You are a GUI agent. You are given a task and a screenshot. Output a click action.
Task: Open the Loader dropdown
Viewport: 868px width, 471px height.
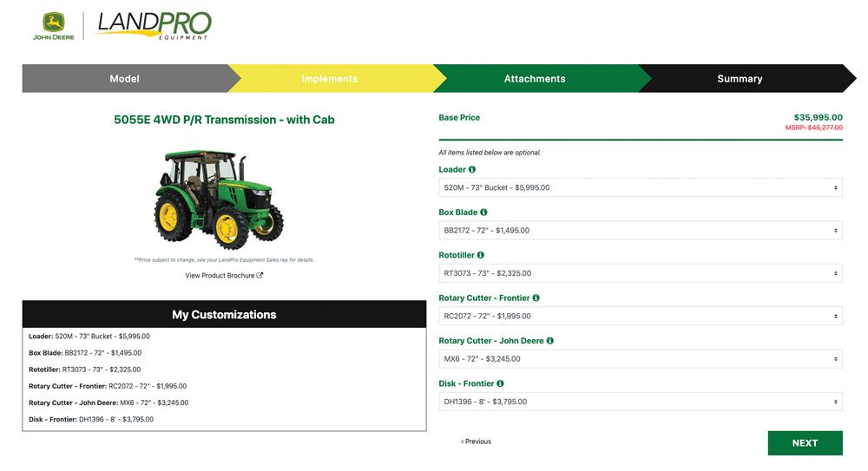click(x=640, y=187)
